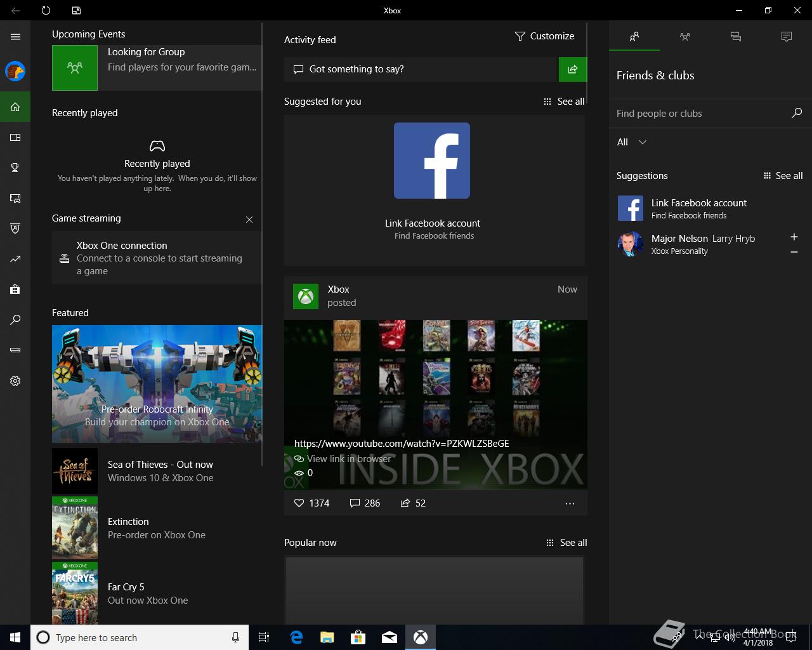Open the user profile avatar
Image resolution: width=812 pixels, height=650 pixels.
15,71
